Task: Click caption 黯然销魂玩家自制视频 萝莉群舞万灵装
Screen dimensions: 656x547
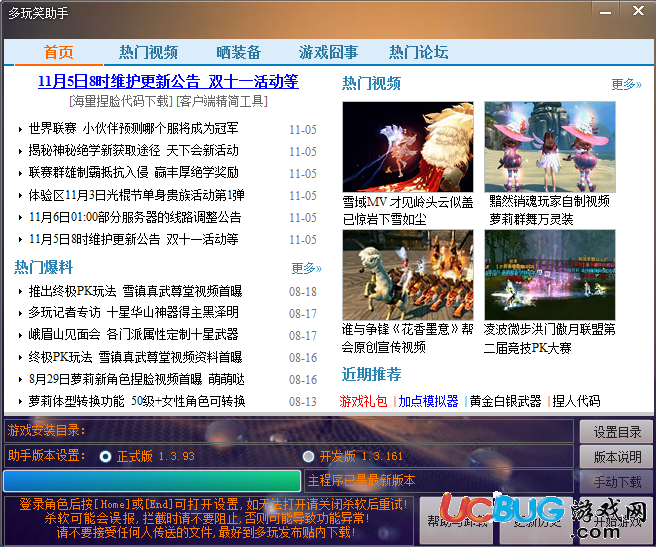Action: [x=550, y=211]
